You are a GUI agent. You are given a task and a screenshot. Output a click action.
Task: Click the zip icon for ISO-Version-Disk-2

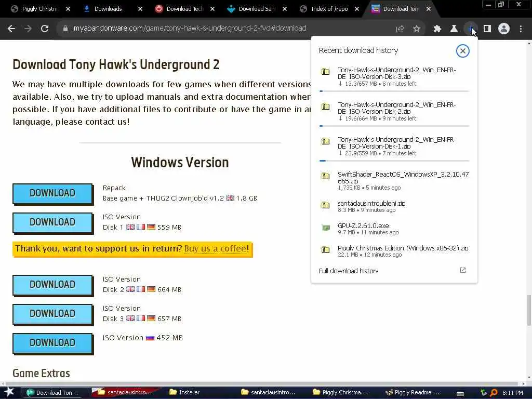[x=325, y=107]
